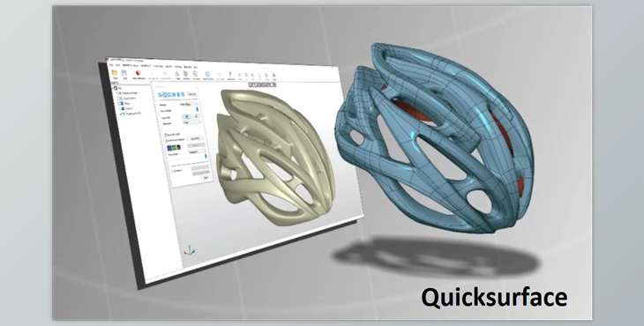Click the XYZ axis triad in viewport corner
Screen dimensions: 644x326
190,249
